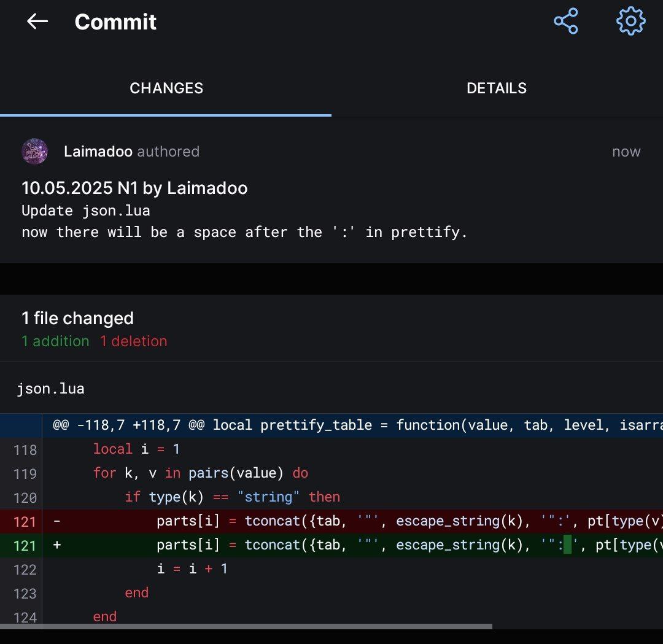Screen dimensions: 663x644
Task: Tap Laimadoo's avatar picture
Action: 35,152
